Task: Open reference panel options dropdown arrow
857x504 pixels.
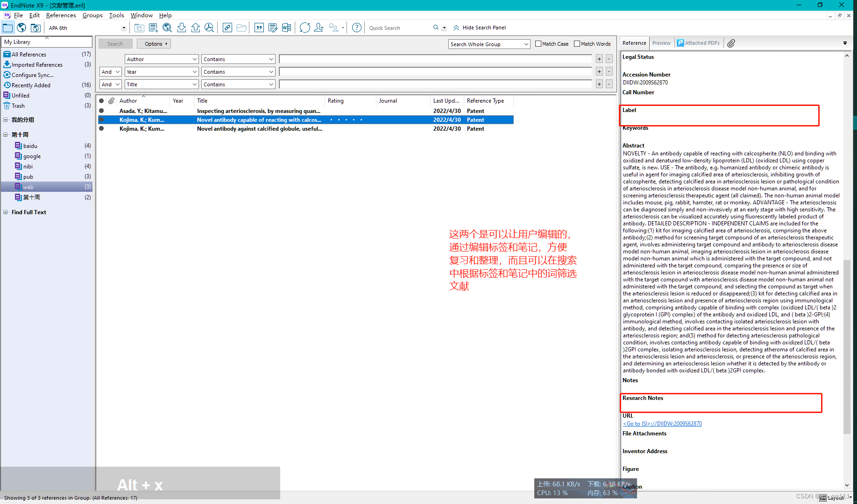Action: coord(845,43)
